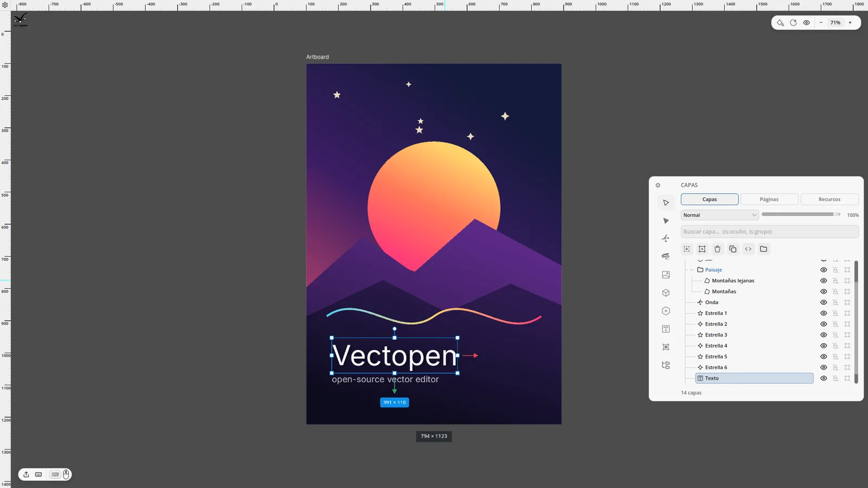Open the Normal blend mode dropdown
Screen dimensions: 868x488
(719, 215)
